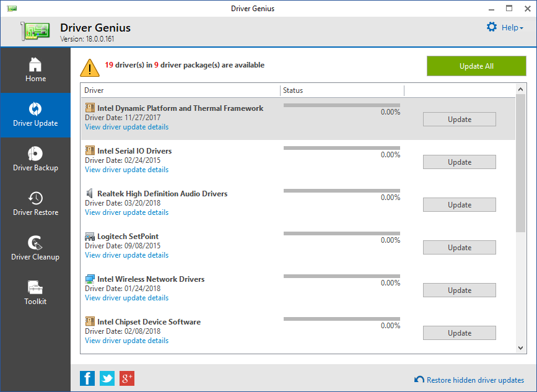Click Realtek Audio Drivers progress bar

point(342,191)
